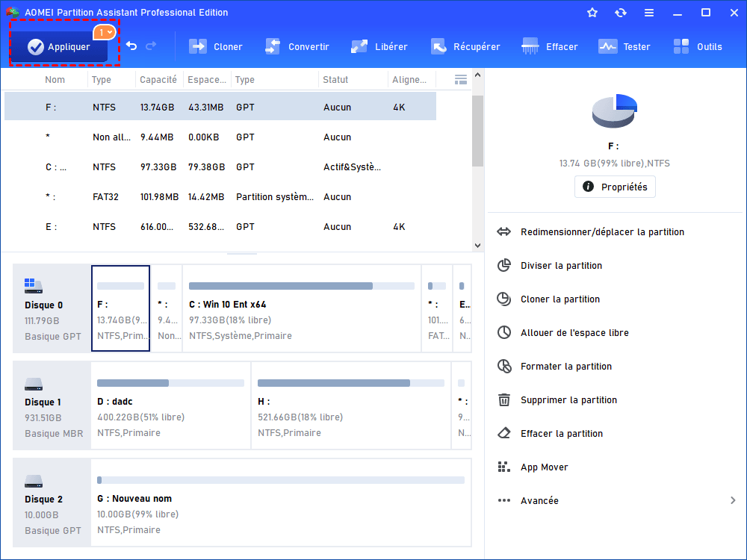Choose Supprimer la partition

click(568, 400)
